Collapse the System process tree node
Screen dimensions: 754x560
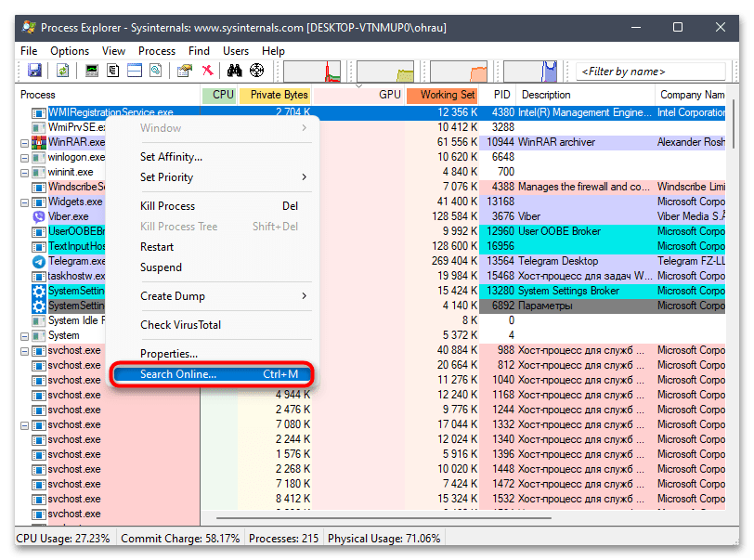25,335
